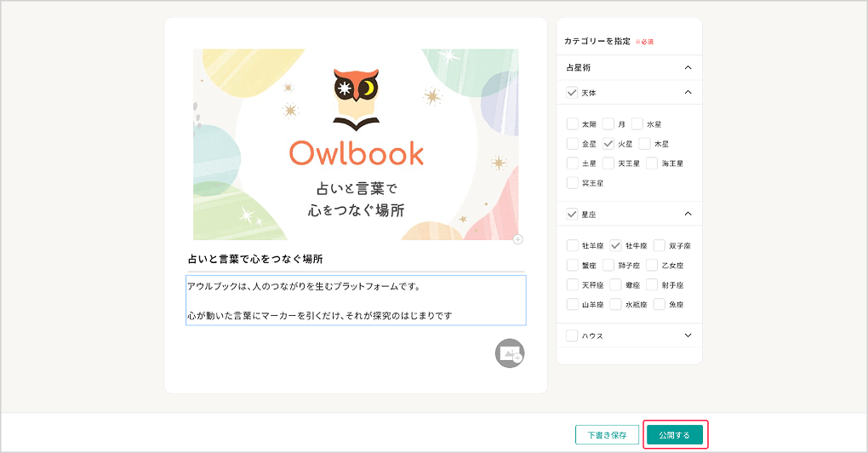Screen dimensions: 868x453
Task: Uncheck the 牡牛座 checkbox
Action: pyautogui.click(x=615, y=245)
